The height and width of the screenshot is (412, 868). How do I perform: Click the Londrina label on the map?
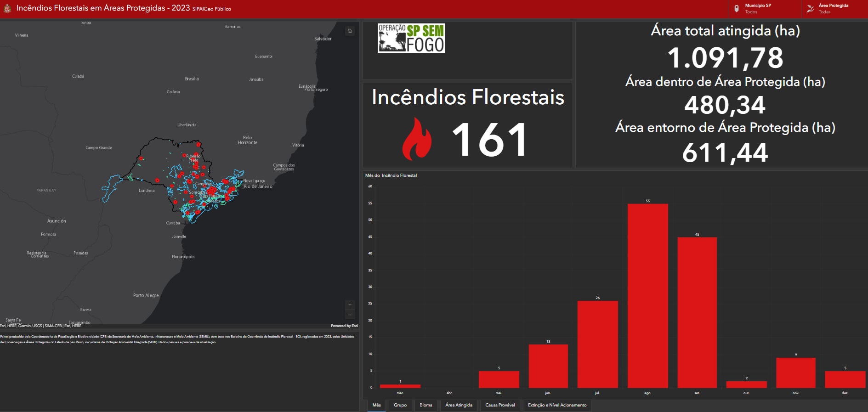(147, 191)
